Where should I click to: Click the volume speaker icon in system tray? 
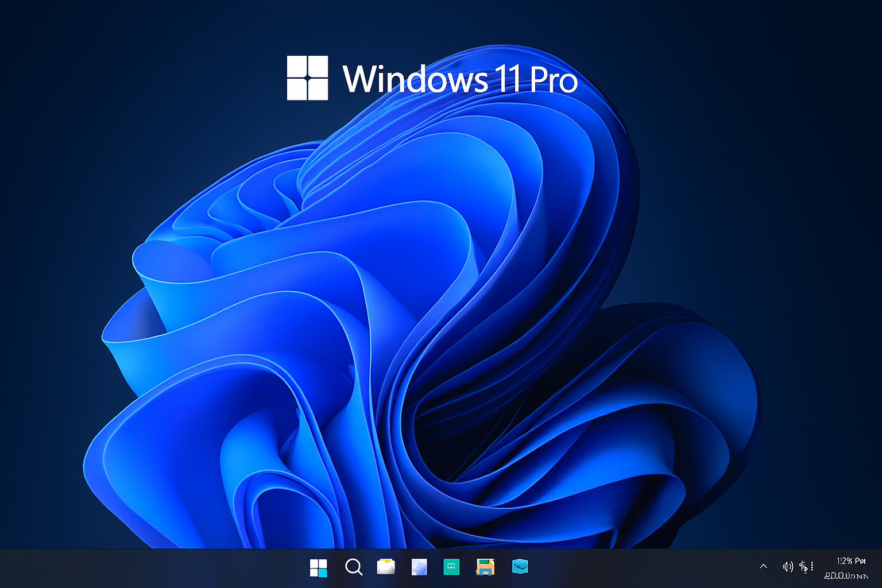pos(788,567)
